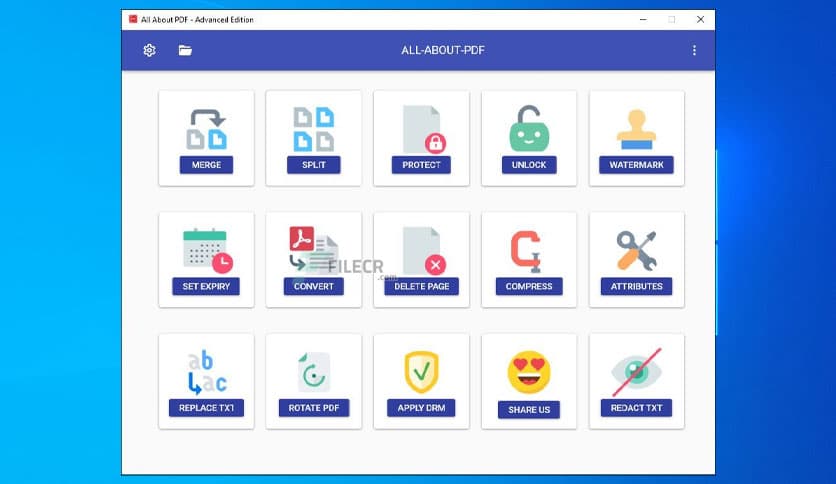Click the Merge PDF documents icon

pyautogui.click(x=206, y=127)
